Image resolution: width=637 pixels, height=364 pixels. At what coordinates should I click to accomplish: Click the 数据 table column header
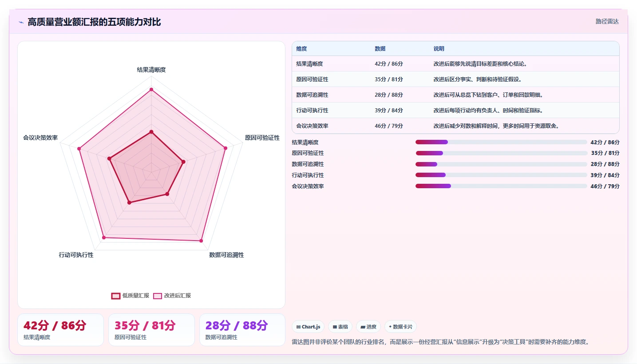(x=380, y=49)
